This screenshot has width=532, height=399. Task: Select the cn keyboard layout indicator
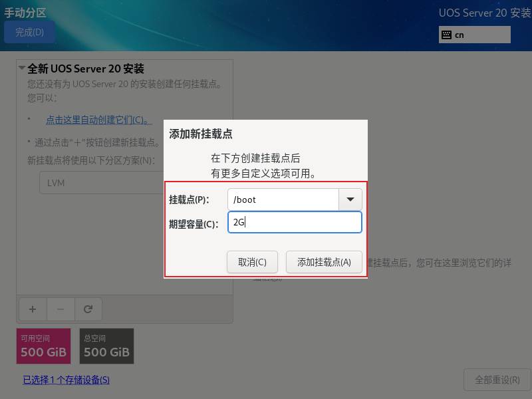coord(474,35)
